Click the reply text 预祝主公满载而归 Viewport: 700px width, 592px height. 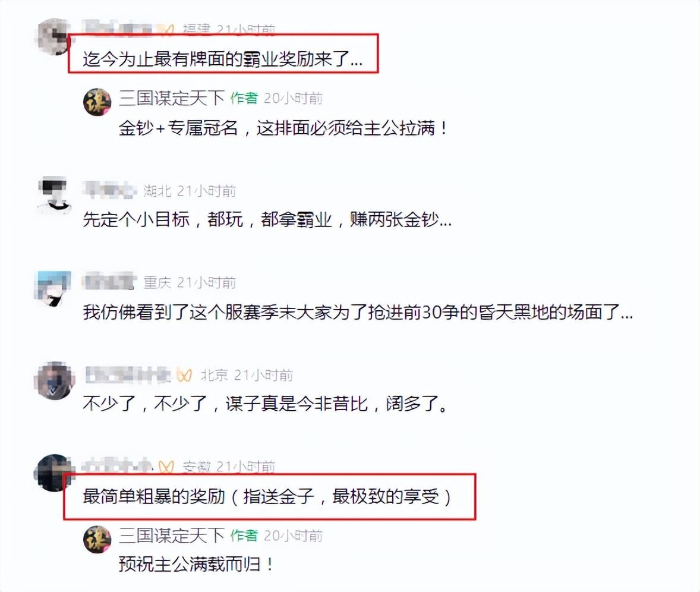(197, 565)
